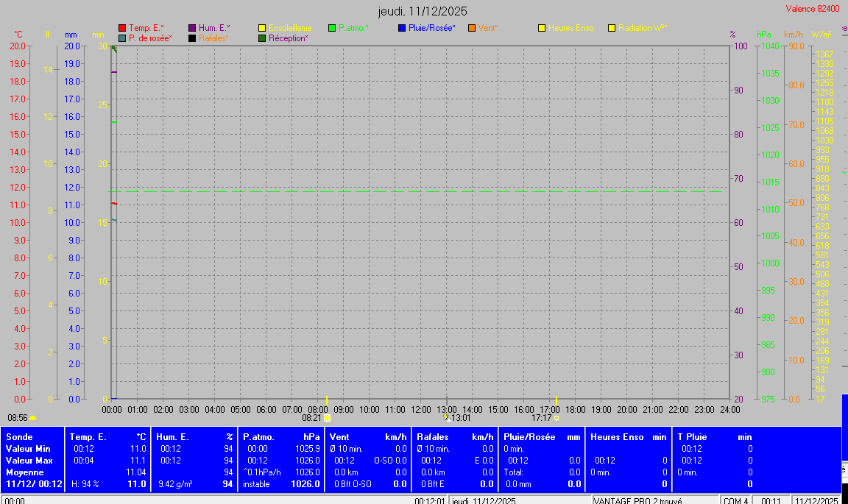Click the sunrise icon next to 08:21
Viewport: 848px width, 504px height.
click(x=328, y=418)
